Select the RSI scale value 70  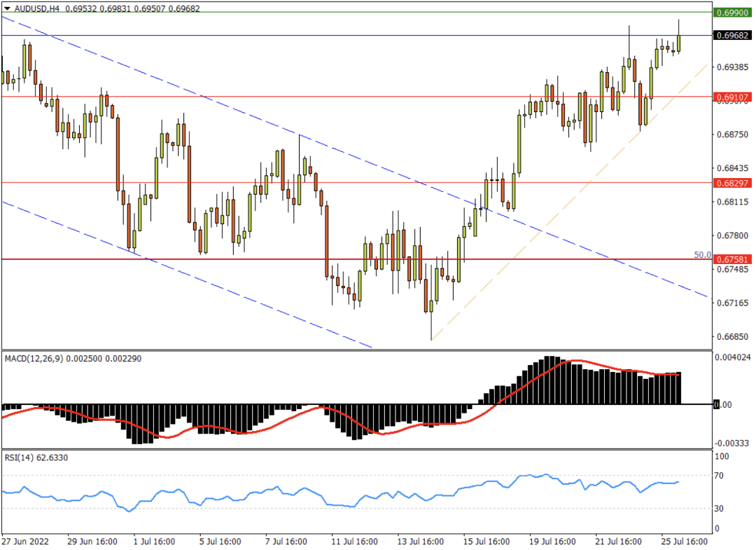pyautogui.click(x=719, y=476)
